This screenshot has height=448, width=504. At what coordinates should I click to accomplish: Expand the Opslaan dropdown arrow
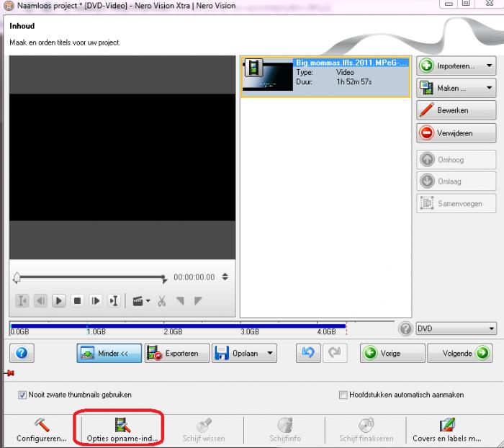(270, 353)
